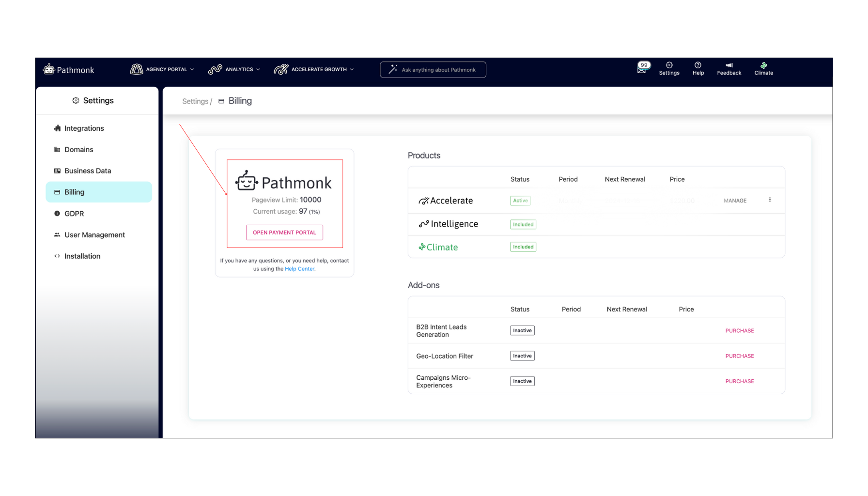Click the Active status badge for Accelerate
The height and width of the screenshot is (496, 868).
tap(520, 201)
